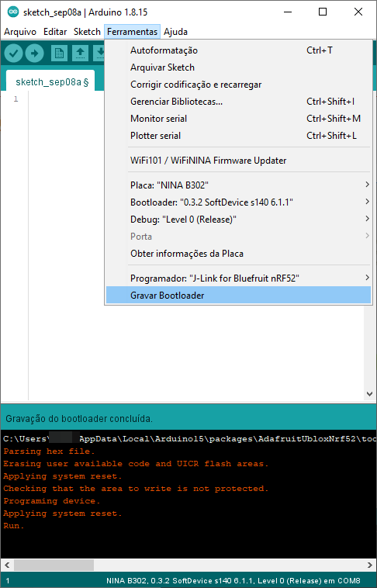Click the console path line starting C:\Users
Screen dimensions: 377x588
(x=188, y=439)
